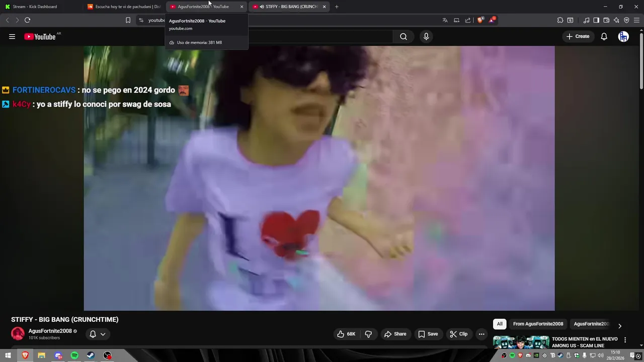Share the video

395,334
